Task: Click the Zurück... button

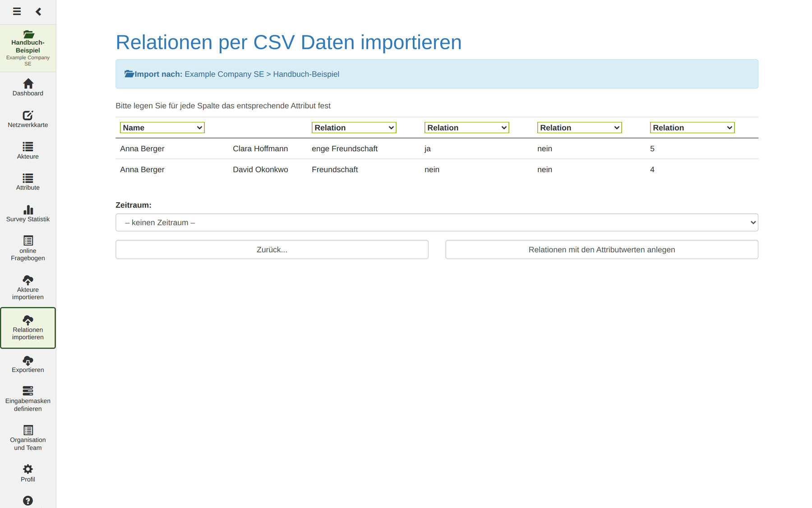Action: [272, 250]
